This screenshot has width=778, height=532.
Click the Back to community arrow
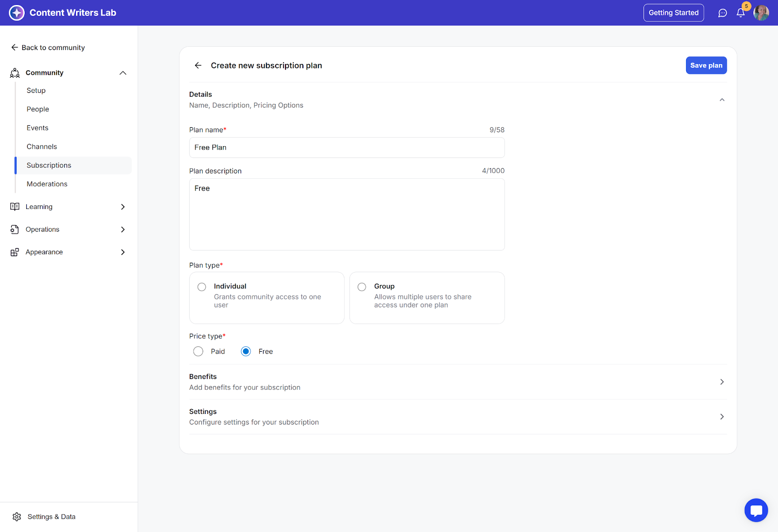[x=15, y=48]
